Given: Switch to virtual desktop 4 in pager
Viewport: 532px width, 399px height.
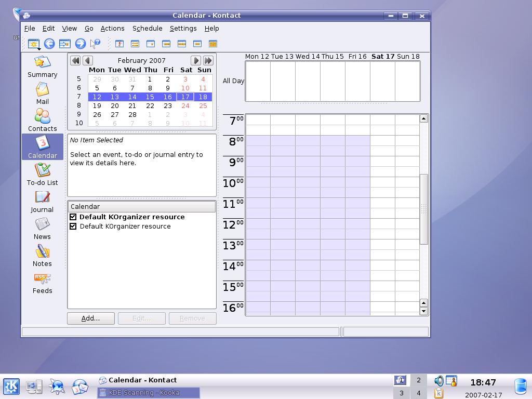Looking at the screenshot, I should 419,393.
